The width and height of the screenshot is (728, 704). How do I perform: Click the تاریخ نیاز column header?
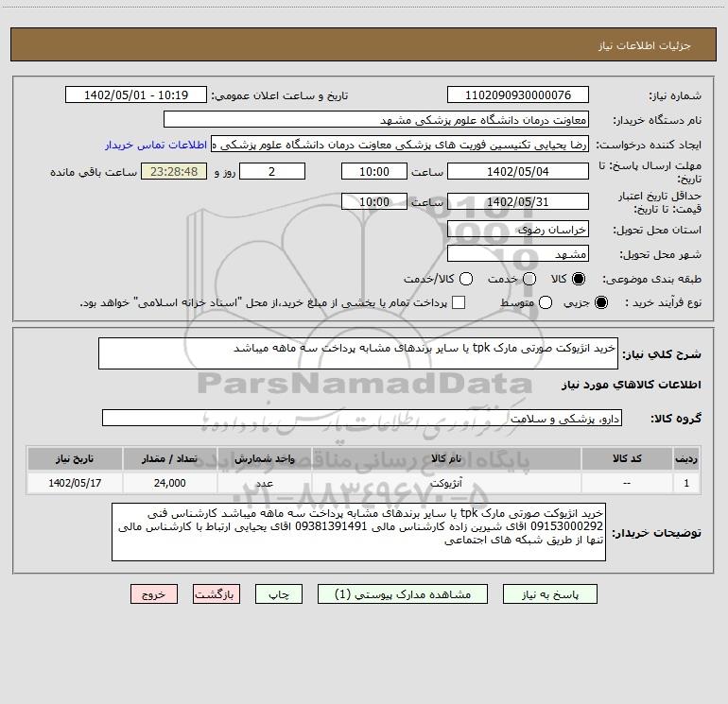pos(75,458)
